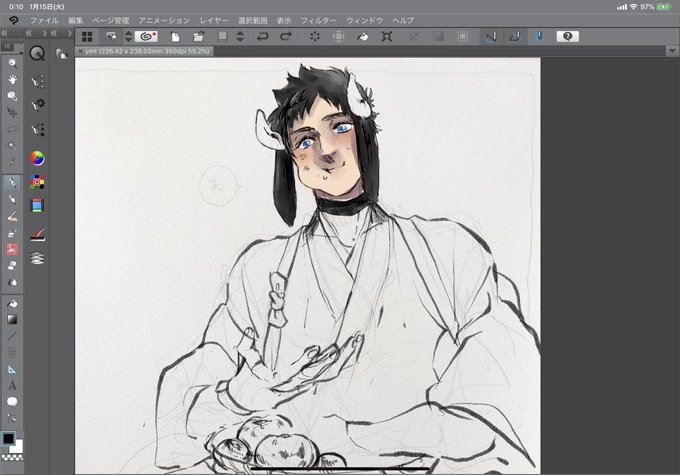Open the ヘルプ menu
680x475 pixels.
(x=403, y=20)
